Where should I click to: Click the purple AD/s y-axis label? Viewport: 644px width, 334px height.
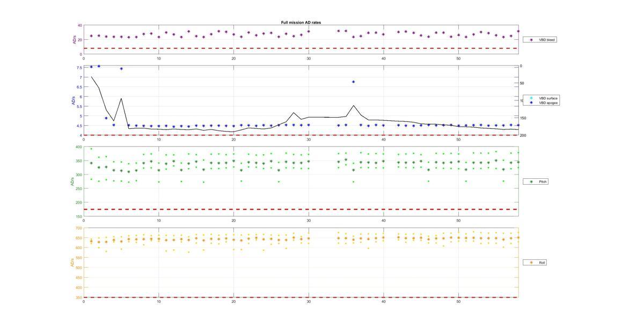click(74, 40)
